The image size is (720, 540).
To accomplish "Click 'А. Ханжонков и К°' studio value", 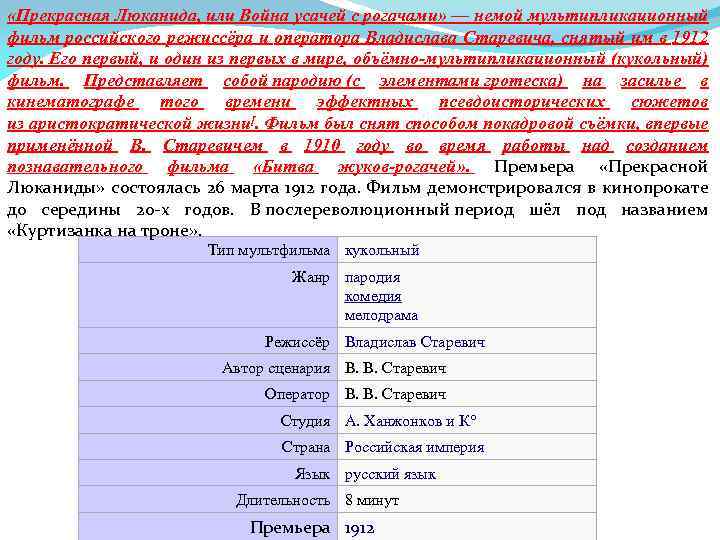I will click(411, 421).
